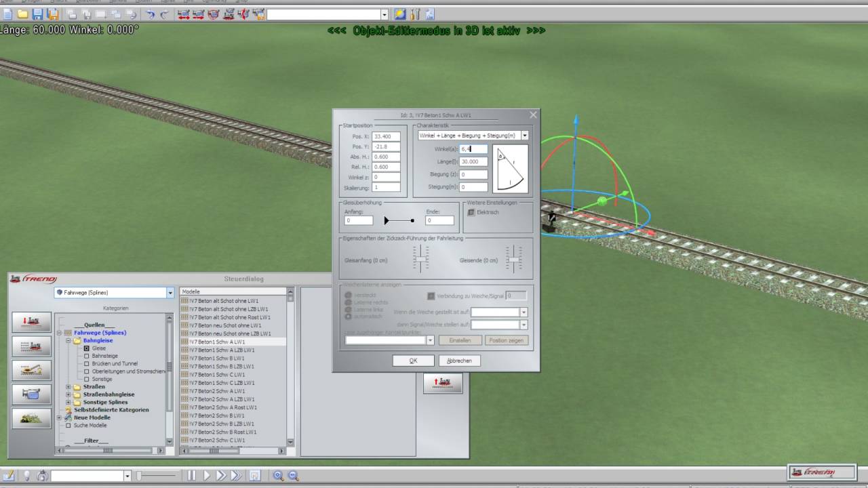Select the landscape vegetation editor button
The image size is (868, 488).
[x=31, y=418]
